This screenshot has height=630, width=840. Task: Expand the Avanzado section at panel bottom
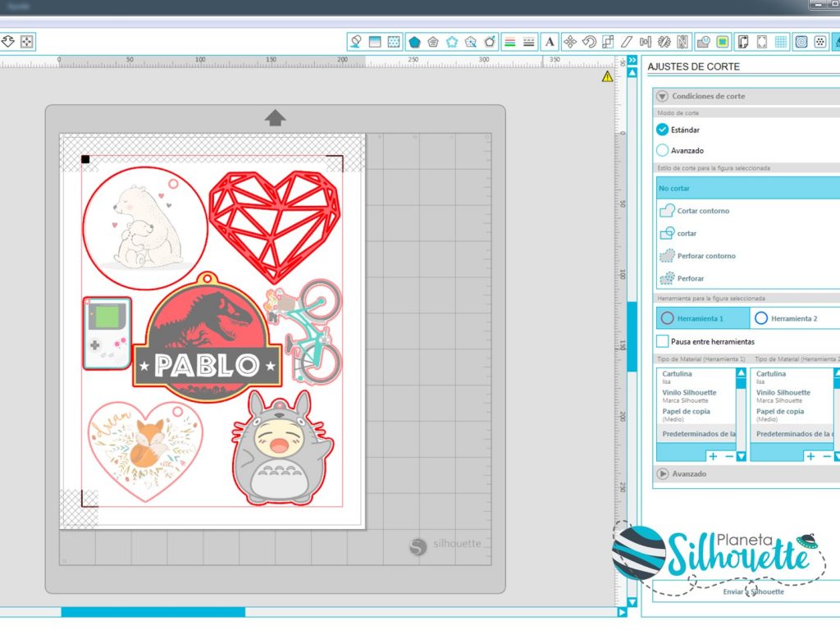[x=663, y=474]
